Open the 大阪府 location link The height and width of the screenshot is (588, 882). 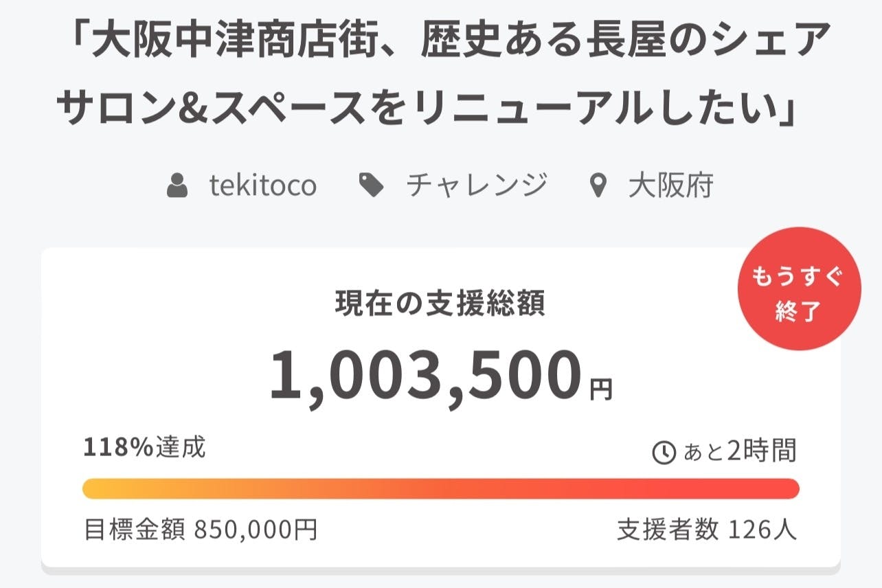(x=670, y=185)
